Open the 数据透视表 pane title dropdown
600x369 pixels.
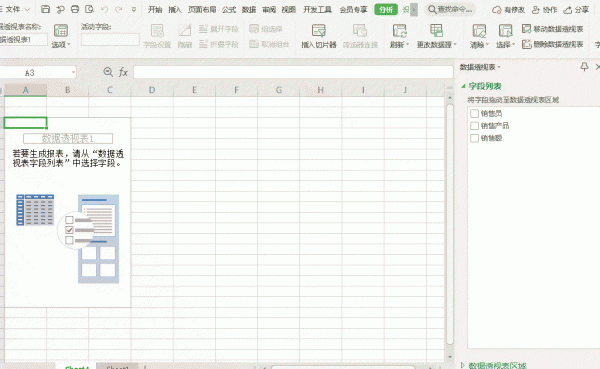pyautogui.click(x=499, y=67)
